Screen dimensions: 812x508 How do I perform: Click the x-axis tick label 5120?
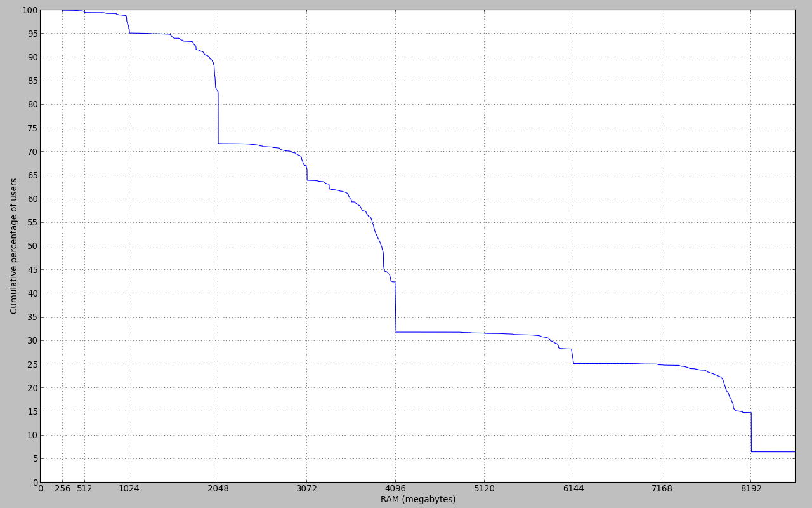click(x=484, y=489)
